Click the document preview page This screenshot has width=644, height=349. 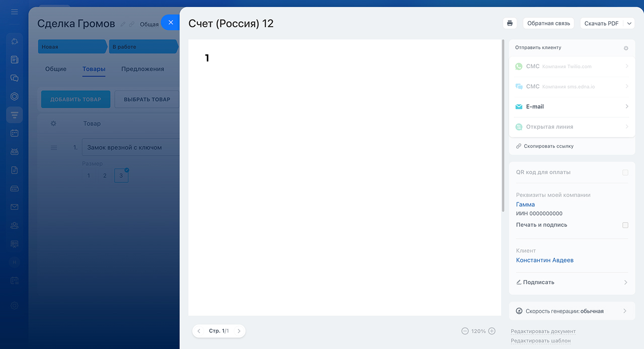345,177
